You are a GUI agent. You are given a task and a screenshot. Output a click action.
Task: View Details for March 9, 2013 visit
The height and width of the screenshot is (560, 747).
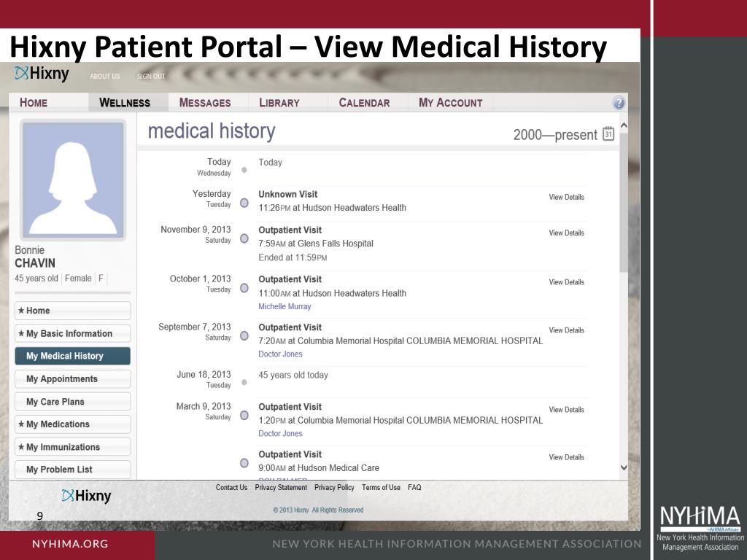point(566,410)
